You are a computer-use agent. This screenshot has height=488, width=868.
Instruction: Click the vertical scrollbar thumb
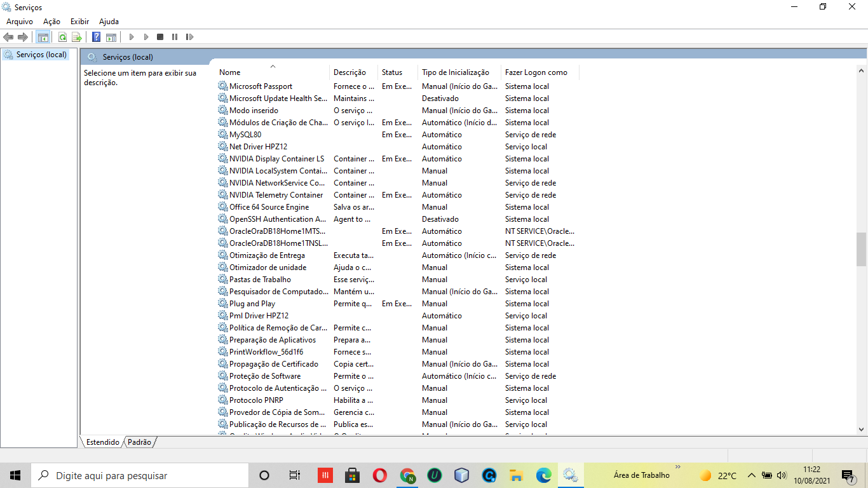[x=861, y=249]
